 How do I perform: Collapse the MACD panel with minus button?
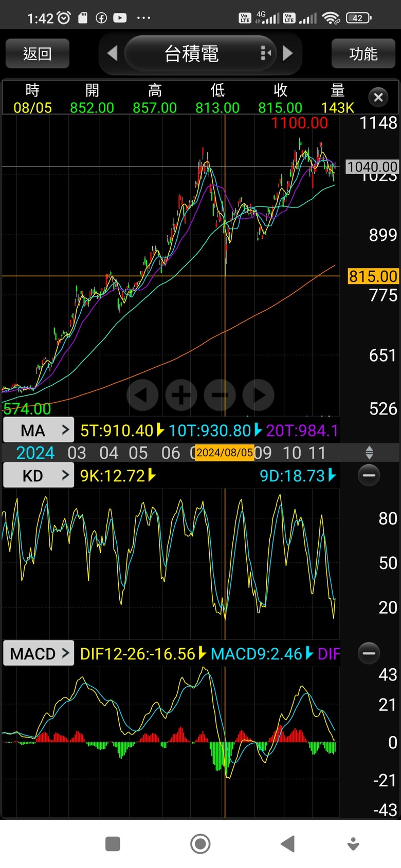pyautogui.click(x=369, y=653)
